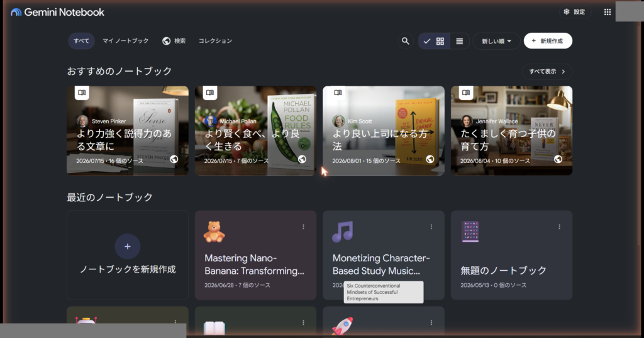Toggle list view layout
The height and width of the screenshot is (338, 644).
460,41
